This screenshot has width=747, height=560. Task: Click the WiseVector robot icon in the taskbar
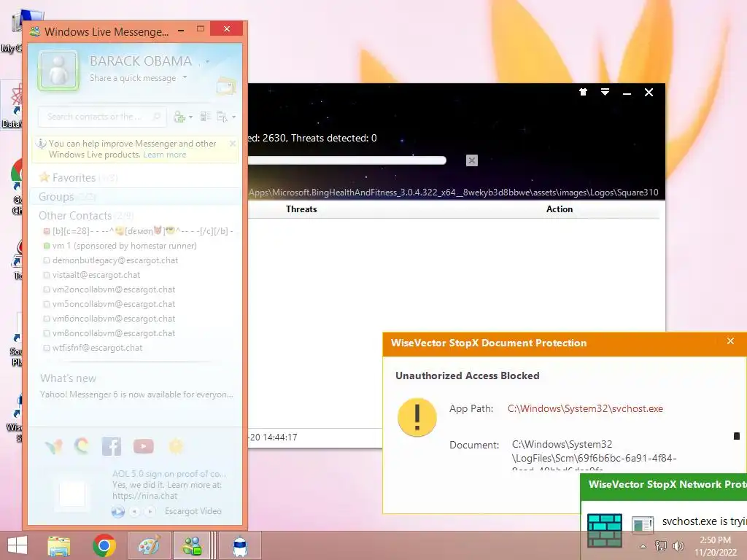(x=240, y=545)
